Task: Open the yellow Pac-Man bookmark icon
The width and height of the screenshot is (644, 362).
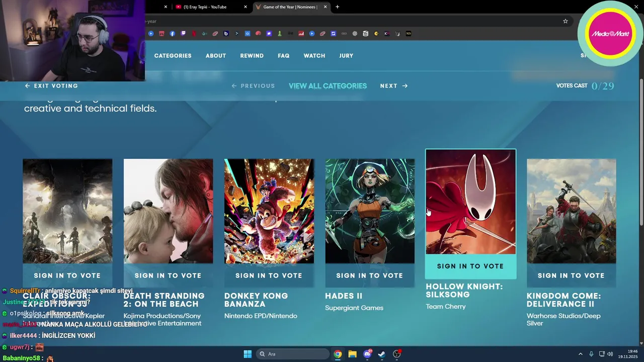Action: (376, 34)
